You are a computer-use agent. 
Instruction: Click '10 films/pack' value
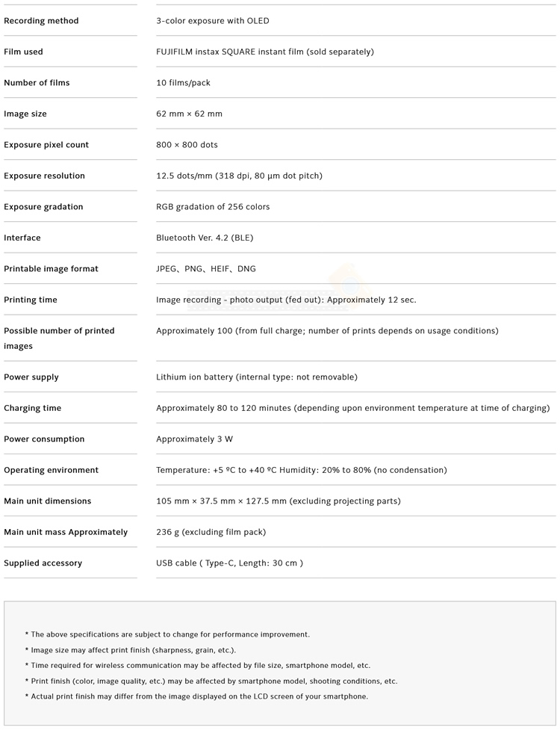183,83
